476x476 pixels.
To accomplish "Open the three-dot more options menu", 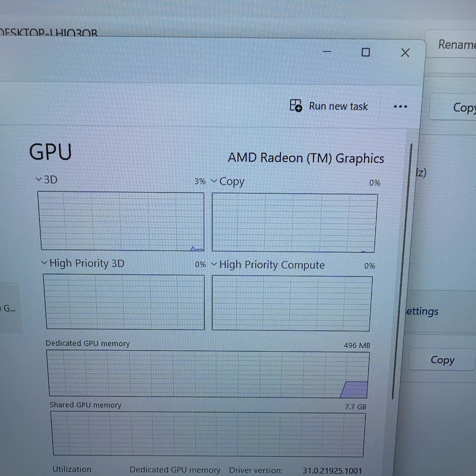I will pos(400,106).
